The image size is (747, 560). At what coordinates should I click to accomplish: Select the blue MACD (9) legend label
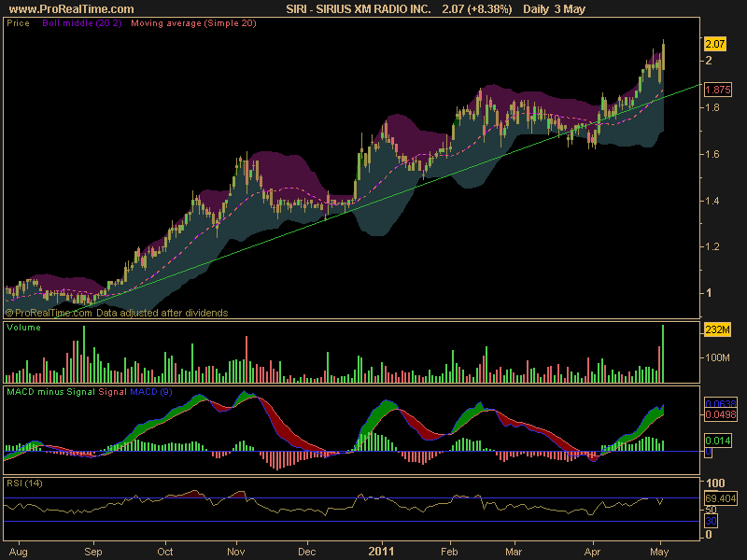click(x=151, y=391)
